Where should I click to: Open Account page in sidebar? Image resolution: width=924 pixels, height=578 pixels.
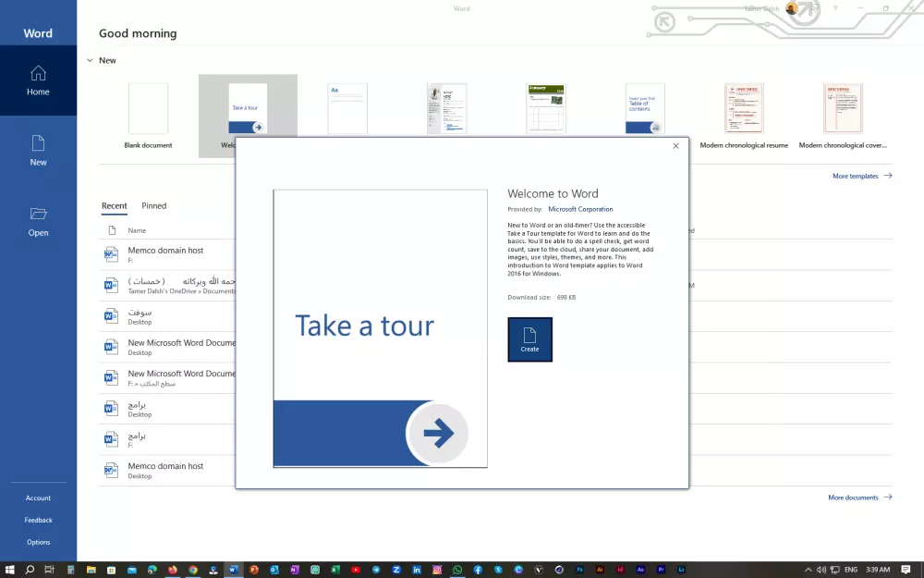coord(38,498)
